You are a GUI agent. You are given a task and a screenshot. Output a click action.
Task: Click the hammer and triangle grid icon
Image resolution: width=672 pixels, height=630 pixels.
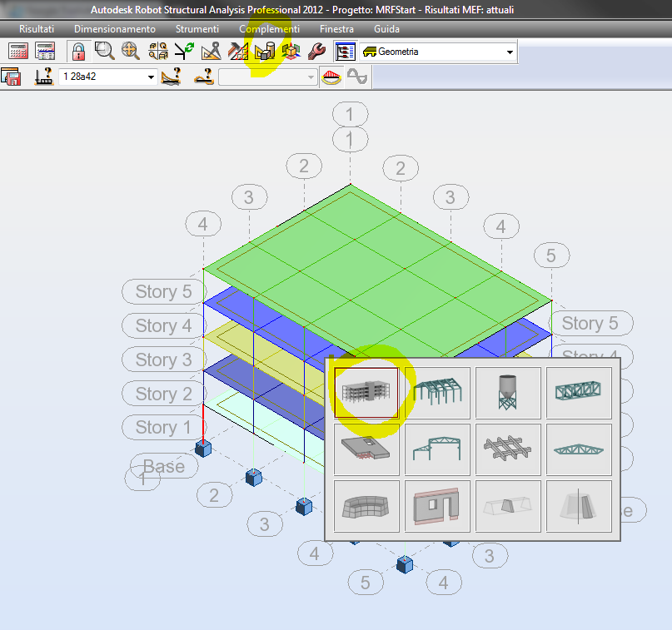point(238,51)
